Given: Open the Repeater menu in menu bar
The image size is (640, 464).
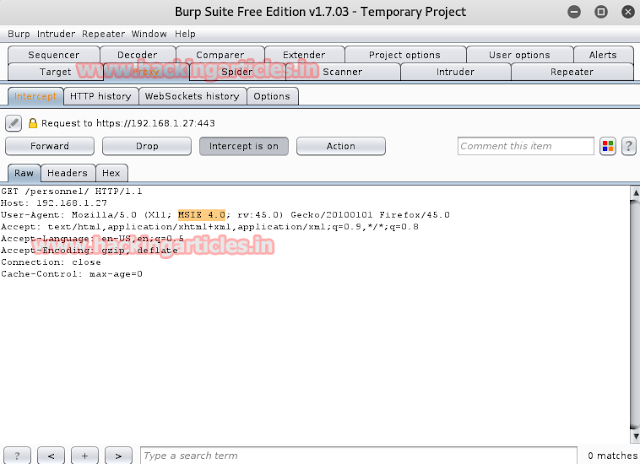Looking at the screenshot, I should (x=103, y=34).
